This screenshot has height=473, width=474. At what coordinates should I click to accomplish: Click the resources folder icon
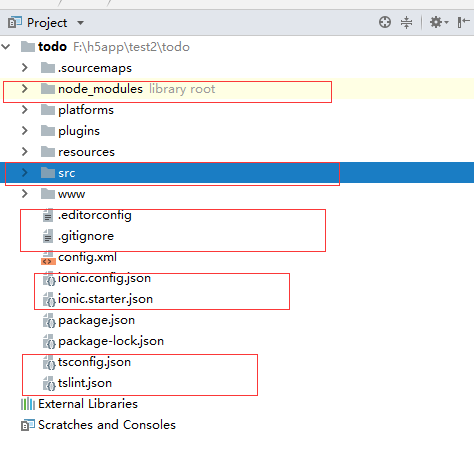48,152
